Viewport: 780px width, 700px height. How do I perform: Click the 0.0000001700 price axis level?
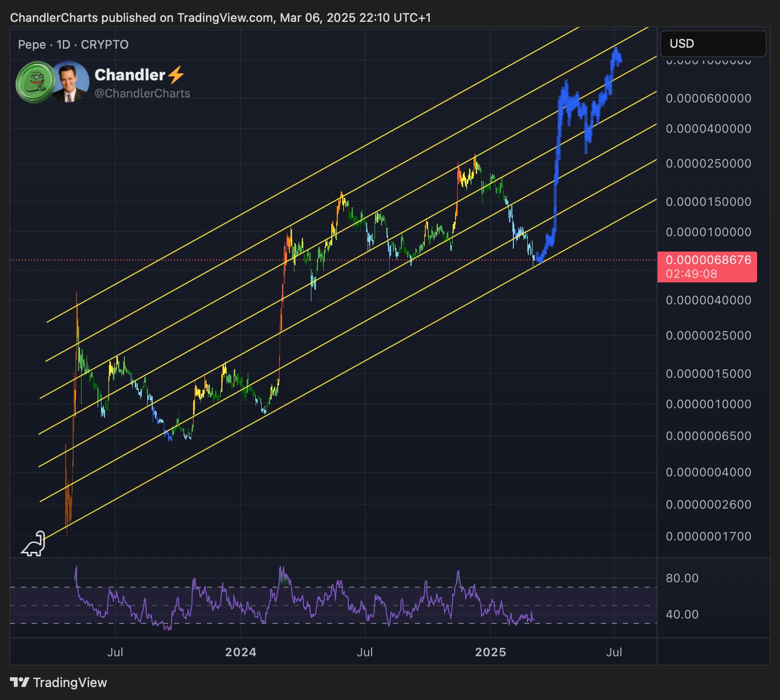click(x=708, y=536)
